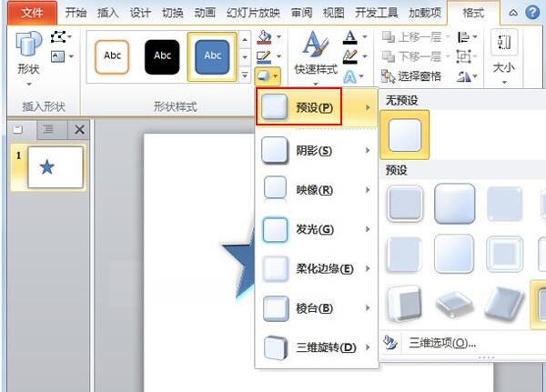Choose third preset in third row
Image resolution: width=546 pixels, height=392 pixels.
[x=504, y=304]
